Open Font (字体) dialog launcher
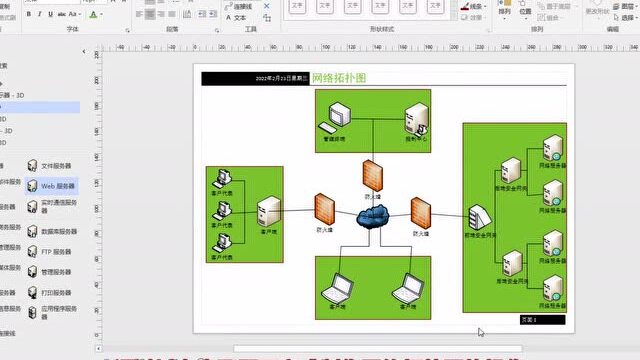 (x=127, y=31)
